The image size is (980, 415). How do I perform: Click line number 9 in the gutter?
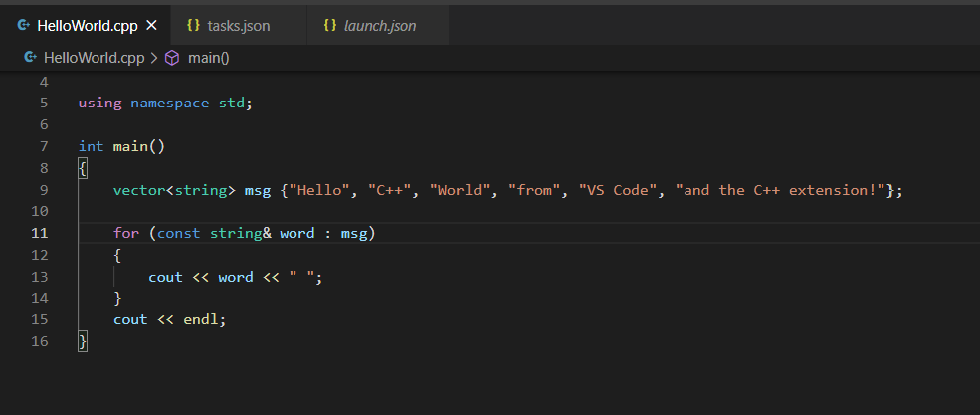(44, 190)
